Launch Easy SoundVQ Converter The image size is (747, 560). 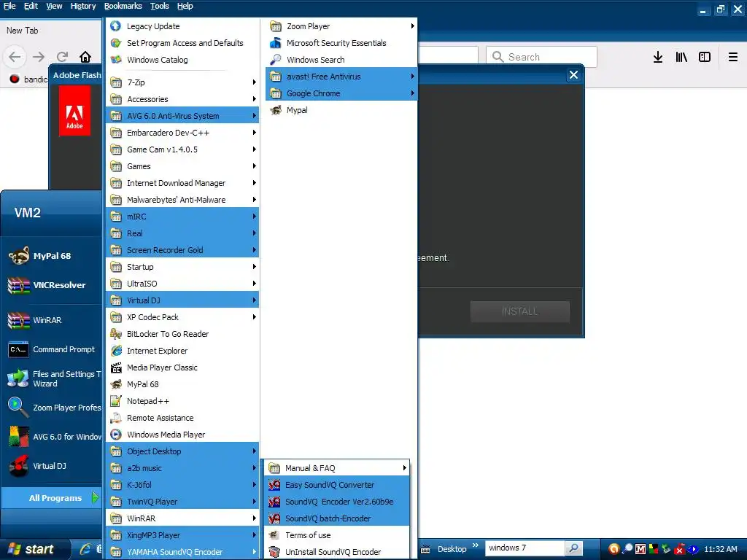337,485
